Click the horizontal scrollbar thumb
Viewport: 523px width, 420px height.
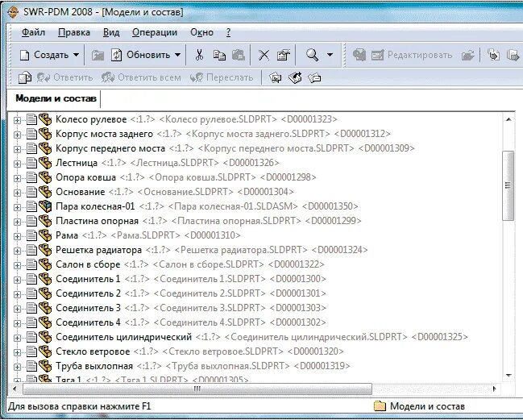(x=197, y=389)
